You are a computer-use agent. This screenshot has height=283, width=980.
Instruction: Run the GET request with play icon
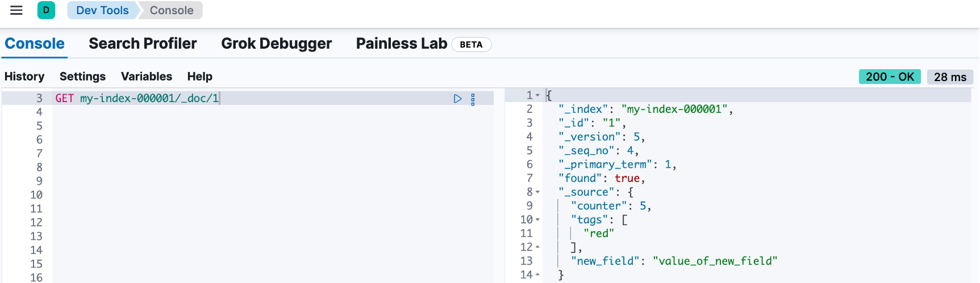457,99
